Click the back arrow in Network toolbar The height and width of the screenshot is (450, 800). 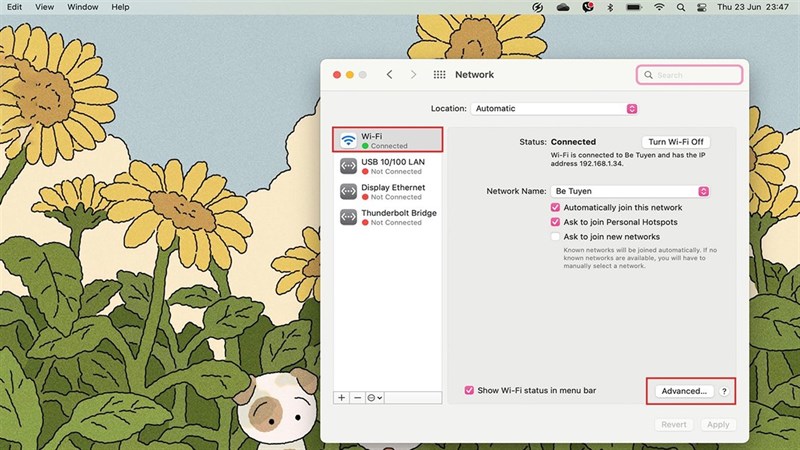[390, 75]
